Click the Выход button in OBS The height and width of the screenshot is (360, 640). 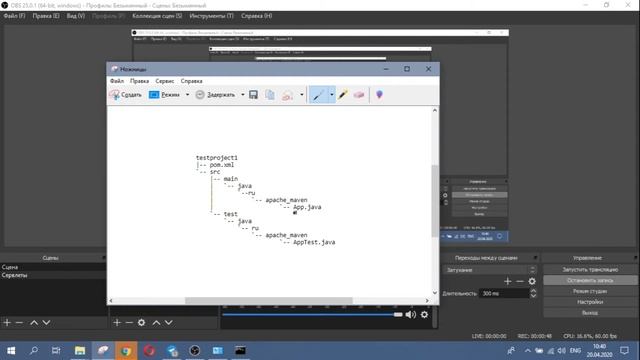[x=590, y=313]
